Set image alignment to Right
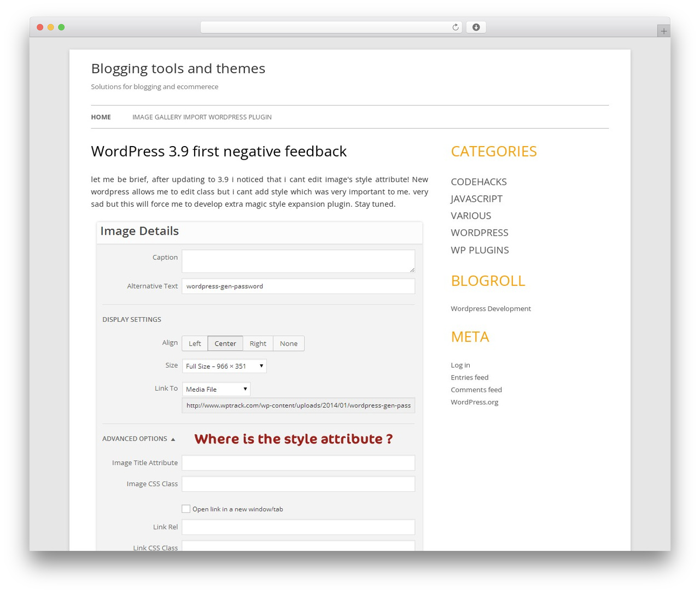Viewport: 700px width, 593px height. pos(258,344)
